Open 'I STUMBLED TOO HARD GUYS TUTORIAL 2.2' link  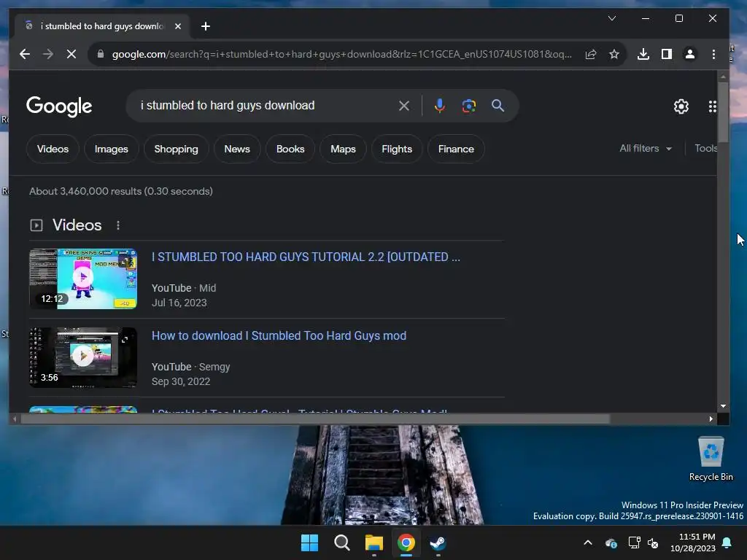[x=306, y=257]
